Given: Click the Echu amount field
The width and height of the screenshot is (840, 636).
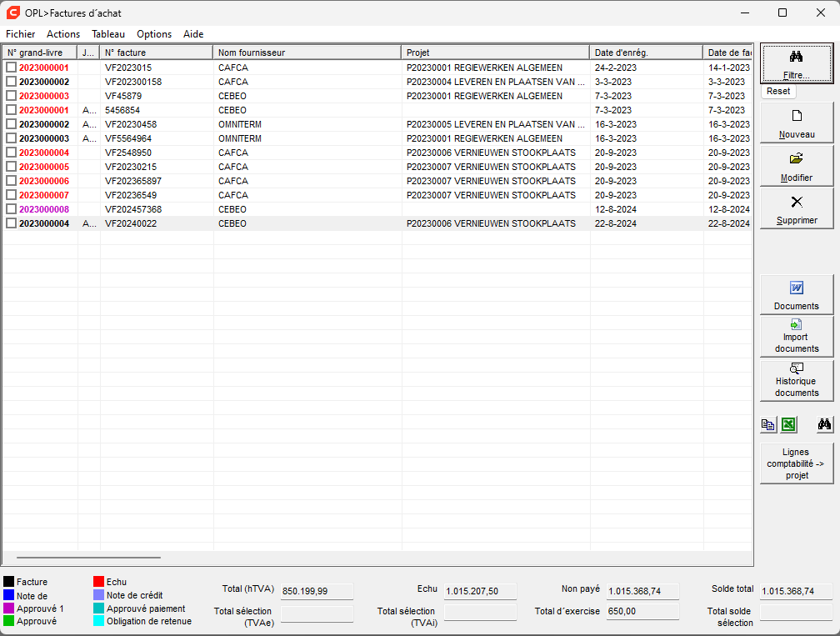Looking at the screenshot, I should coord(481,591).
